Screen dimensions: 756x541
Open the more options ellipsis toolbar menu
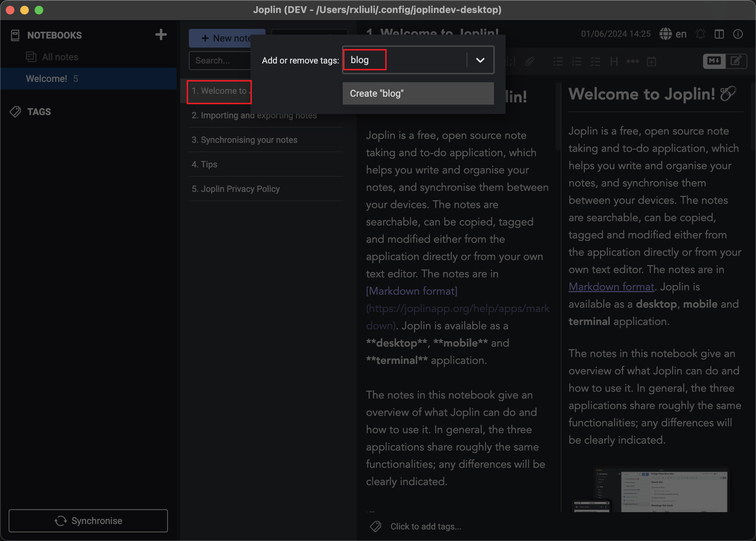[633, 62]
